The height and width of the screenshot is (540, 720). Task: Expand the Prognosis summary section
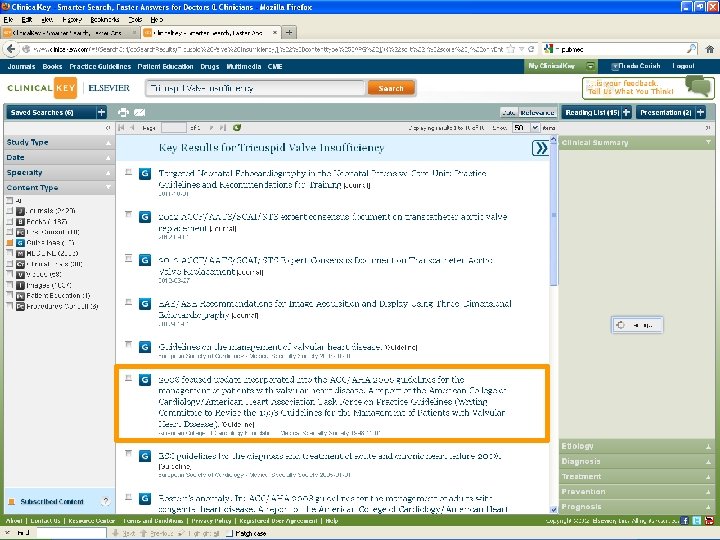(x=636, y=507)
